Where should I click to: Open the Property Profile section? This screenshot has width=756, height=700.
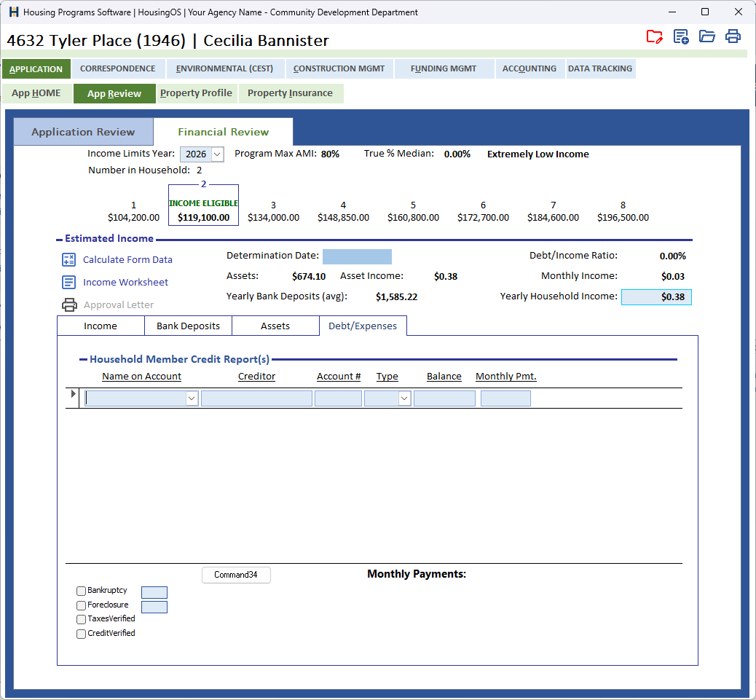click(x=196, y=93)
